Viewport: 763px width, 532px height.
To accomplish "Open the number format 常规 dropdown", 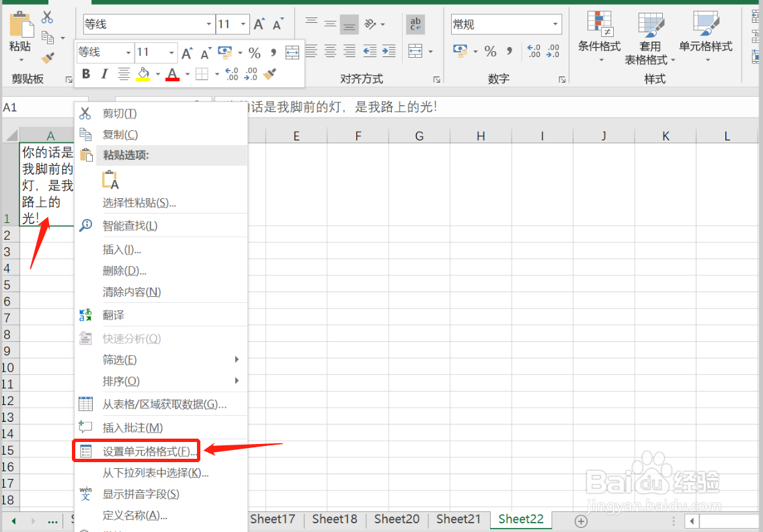I will pos(555,24).
